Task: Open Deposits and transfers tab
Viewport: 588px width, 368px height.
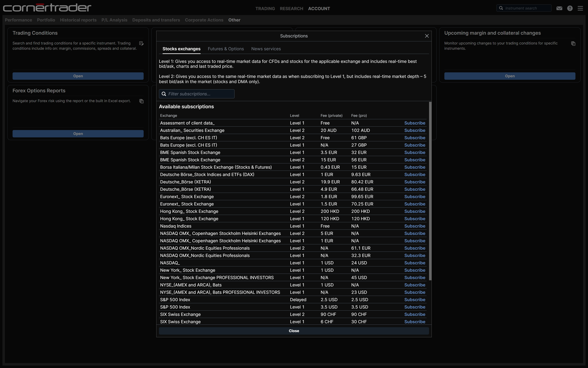Action: pos(156,20)
